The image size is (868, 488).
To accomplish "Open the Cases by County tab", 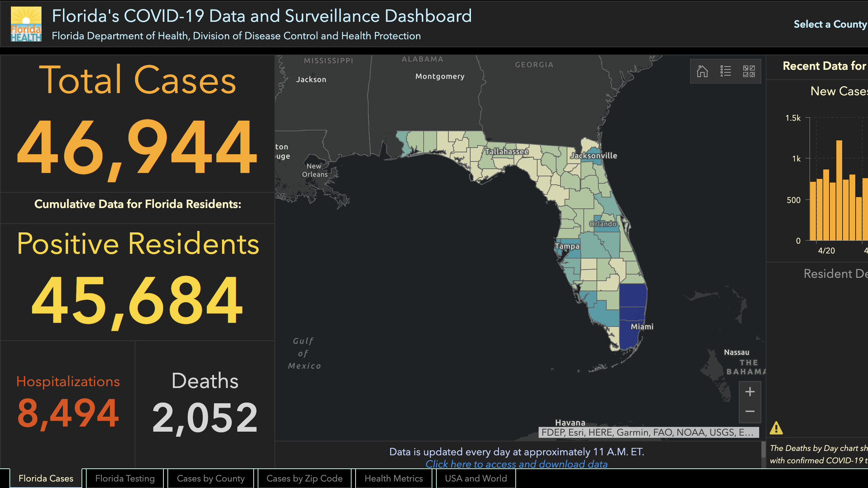I will point(211,479).
